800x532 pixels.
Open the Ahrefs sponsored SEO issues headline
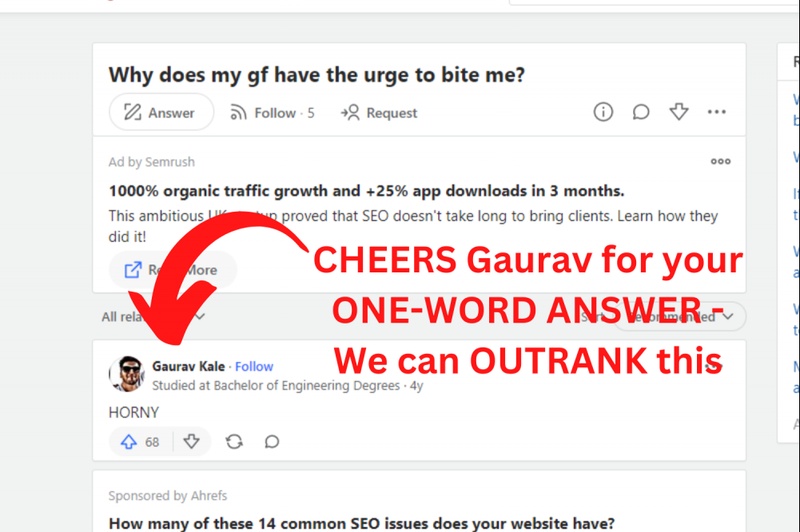pos(362,523)
